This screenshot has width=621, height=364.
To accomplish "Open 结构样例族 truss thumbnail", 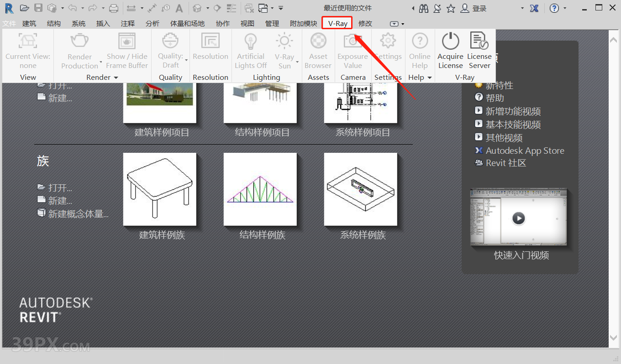I will click(x=260, y=189).
